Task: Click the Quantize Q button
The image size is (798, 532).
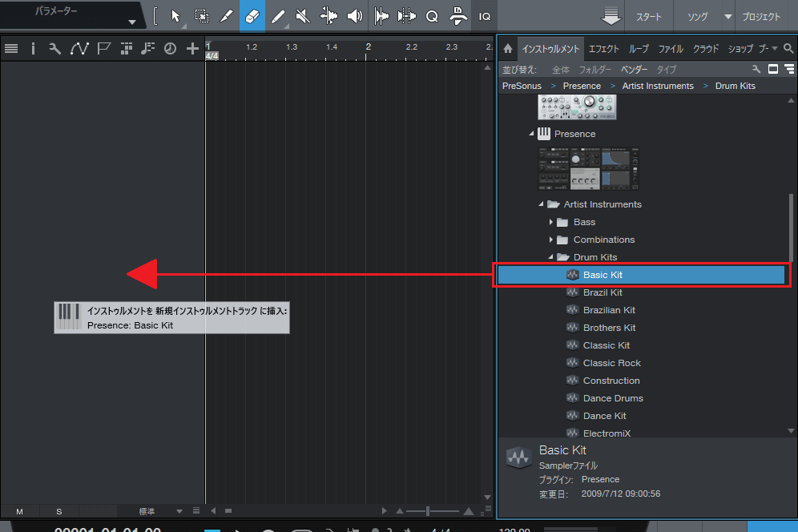Action: pos(432,16)
